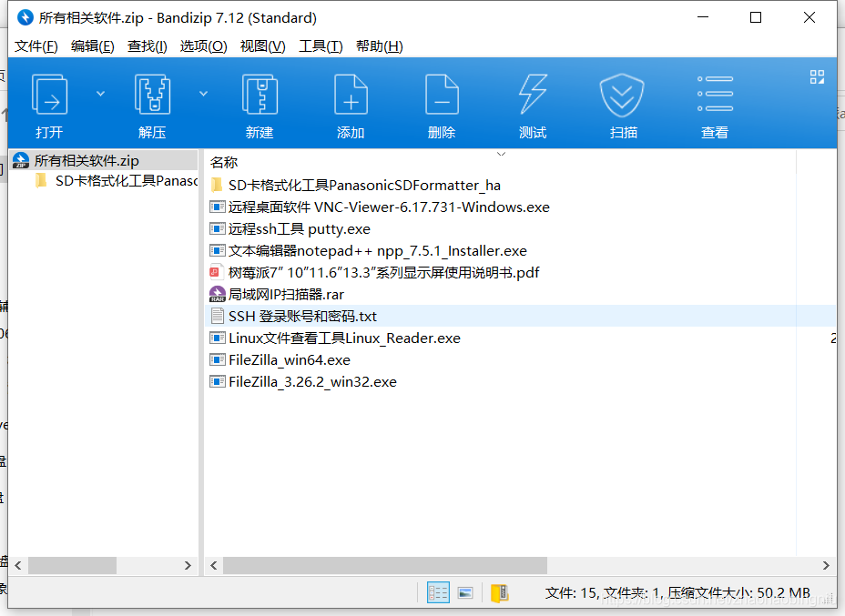The height and width of the screenshot is (616, 845).
Task: Click the Scan (扫描) shield icon
Action: pyautogui.click(x=622, y=96)
